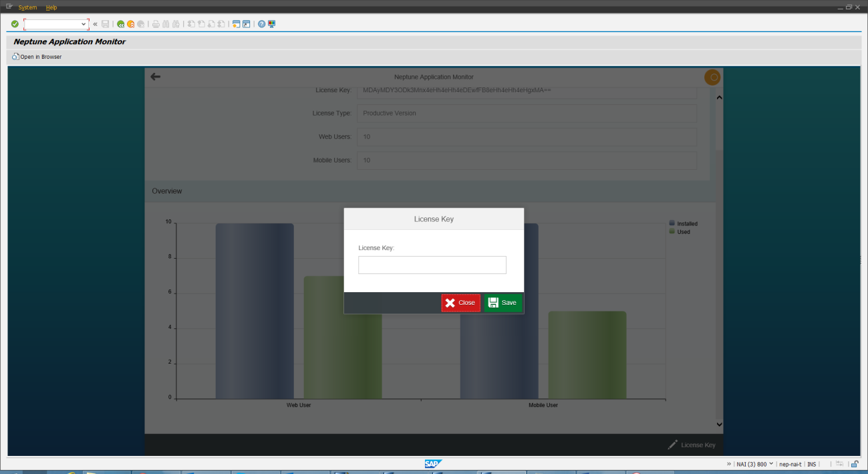The image size is (868, 474).
Task: Open the NAI (3) 800 status bar dropdown
Action: click(x=754, y=463)
